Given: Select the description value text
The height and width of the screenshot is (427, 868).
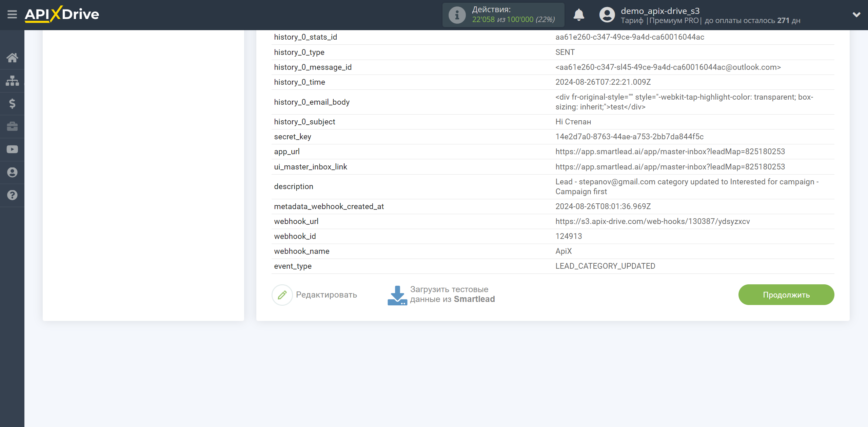Looking at the screenshot, I should (x=687, y=187).
